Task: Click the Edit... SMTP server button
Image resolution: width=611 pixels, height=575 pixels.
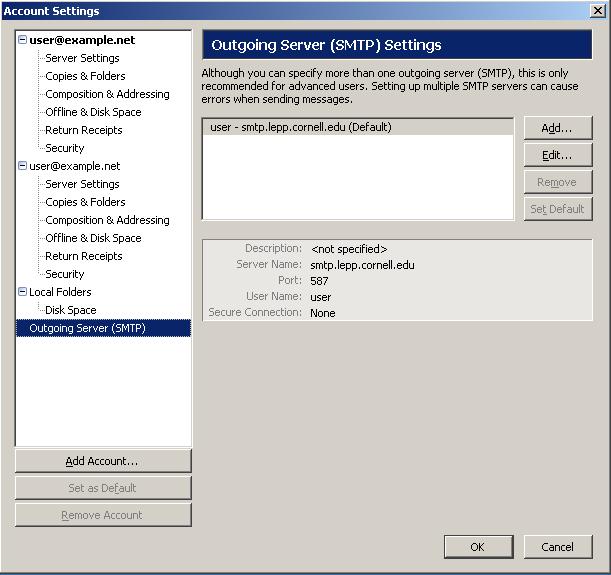Action: [x=558, y=155]
